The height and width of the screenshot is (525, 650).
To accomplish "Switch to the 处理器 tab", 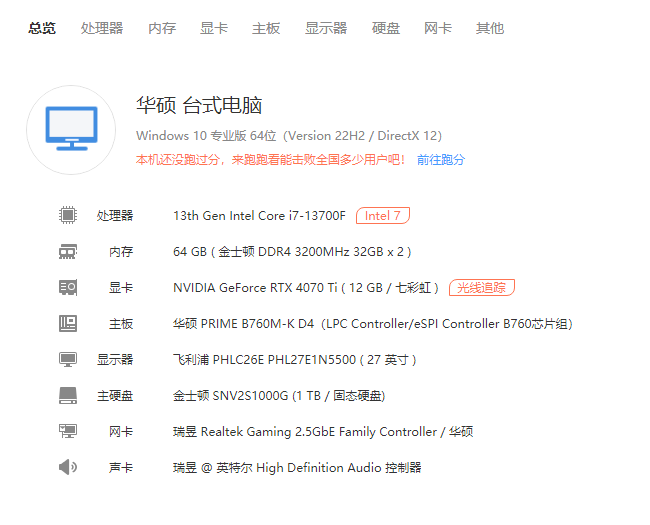I will tap(102, 28).
